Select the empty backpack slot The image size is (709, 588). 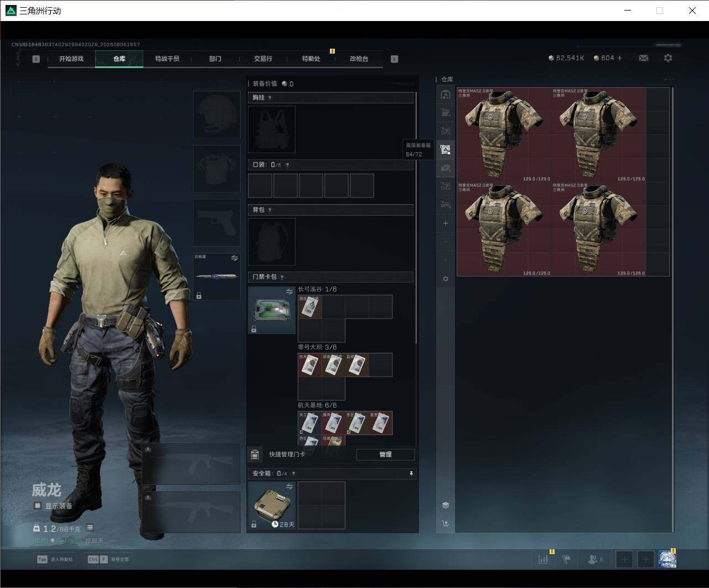(x=272, y=242)
